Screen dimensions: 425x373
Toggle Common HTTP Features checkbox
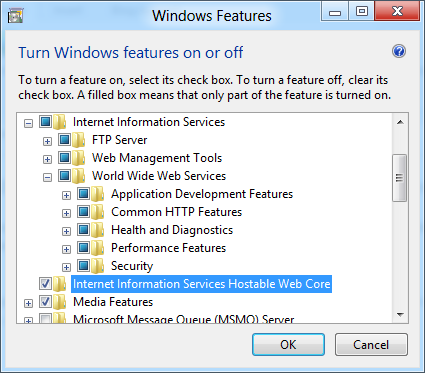[83, 212]
